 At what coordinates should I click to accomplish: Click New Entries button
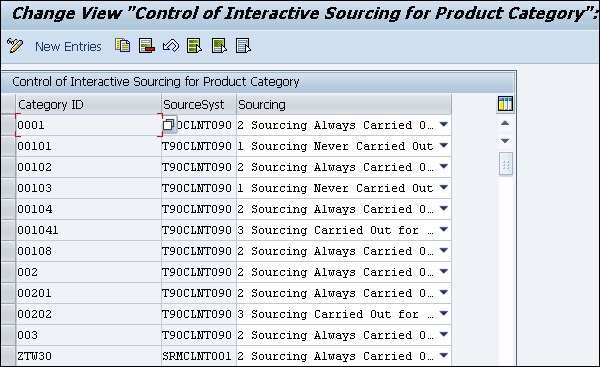[x=68, y=47]
